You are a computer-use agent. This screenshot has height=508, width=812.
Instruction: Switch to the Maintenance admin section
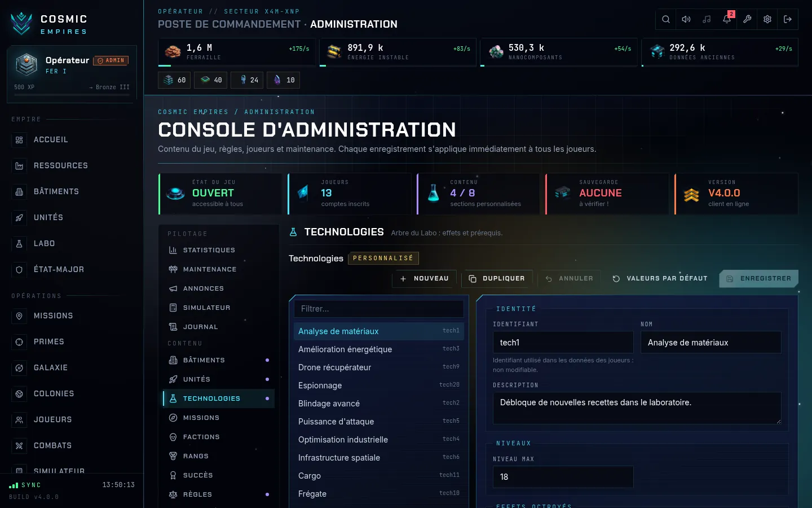(x=219, y=269)
